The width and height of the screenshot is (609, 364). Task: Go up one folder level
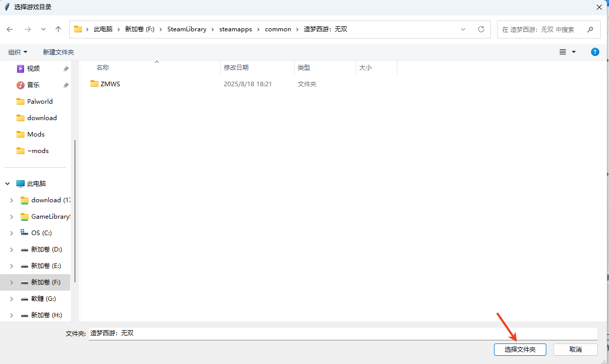pos(58,29)
